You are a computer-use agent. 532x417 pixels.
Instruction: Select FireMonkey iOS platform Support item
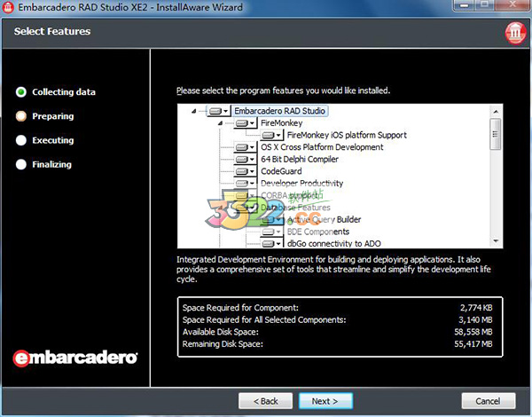pyautogui.click(x=347, y=135)
